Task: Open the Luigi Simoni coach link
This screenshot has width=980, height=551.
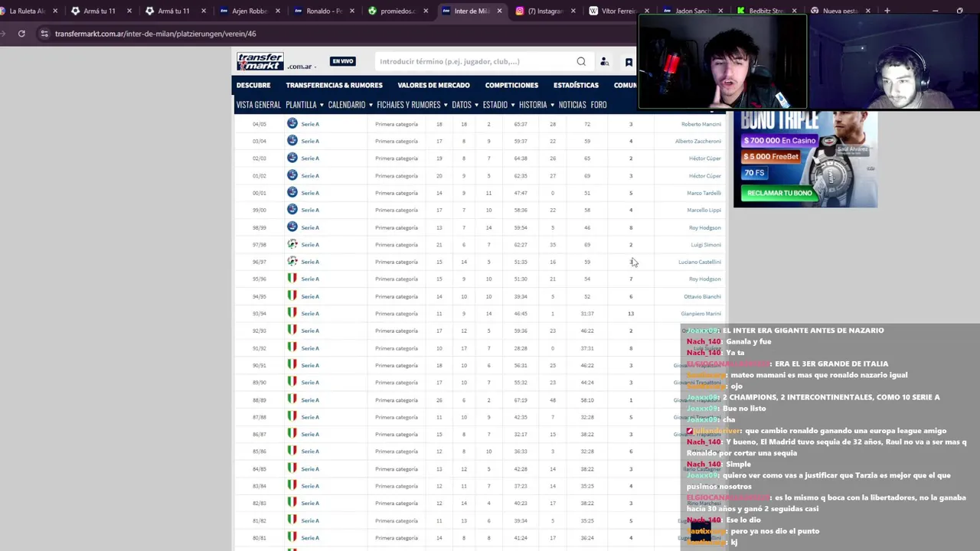Action: point(706,245)
